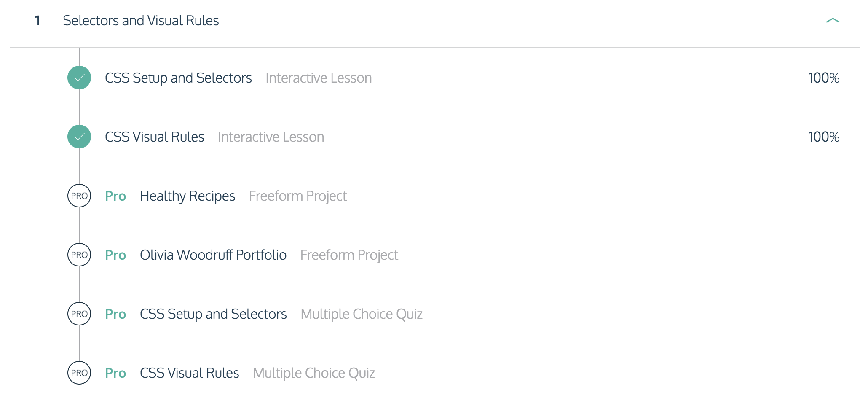Screen dimensions: 868x398
Task: Click the 100% progress for CSS Visual Rules
Action: click(824, 137)
